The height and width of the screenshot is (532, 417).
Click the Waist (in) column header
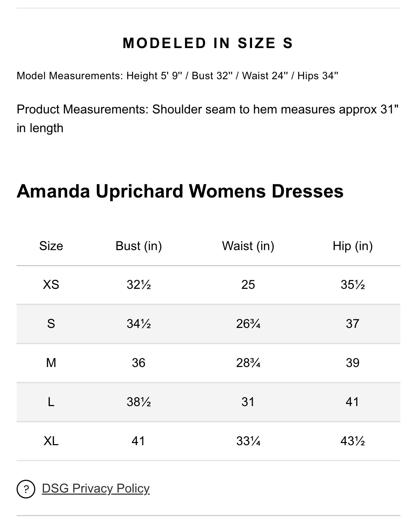pyautogui.click(x=248, y=246)
